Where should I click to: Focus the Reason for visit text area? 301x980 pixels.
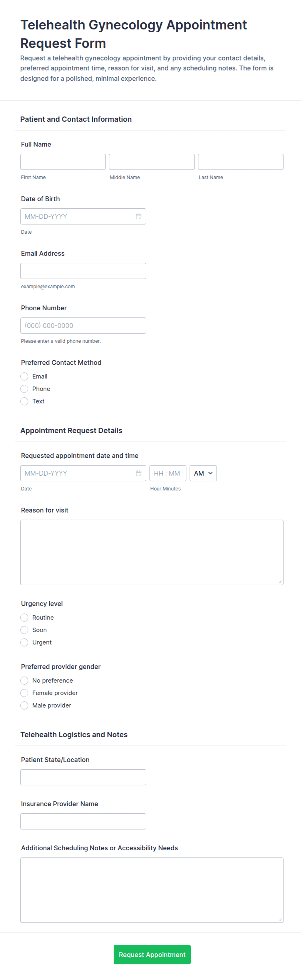pyautogui.click(x=152, y=552)
